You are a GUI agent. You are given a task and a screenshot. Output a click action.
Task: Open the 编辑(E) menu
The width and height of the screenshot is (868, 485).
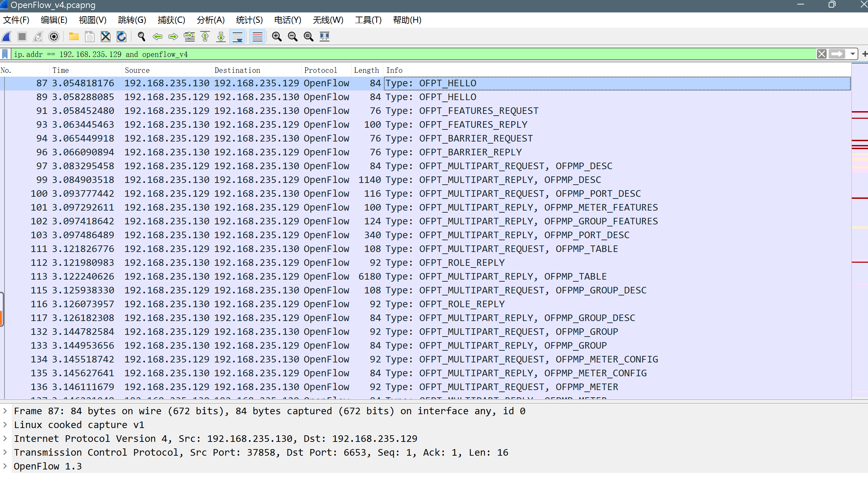54,20
